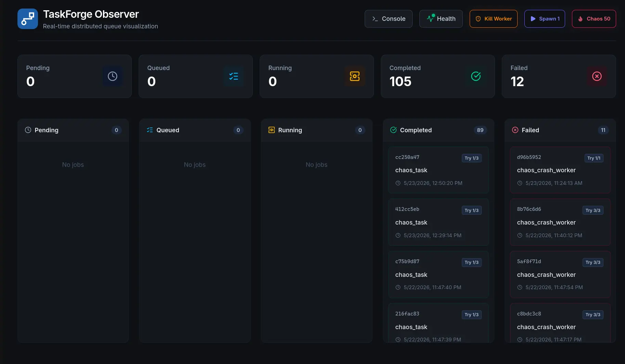Click the check icon in Completed column header

point(393,130)
